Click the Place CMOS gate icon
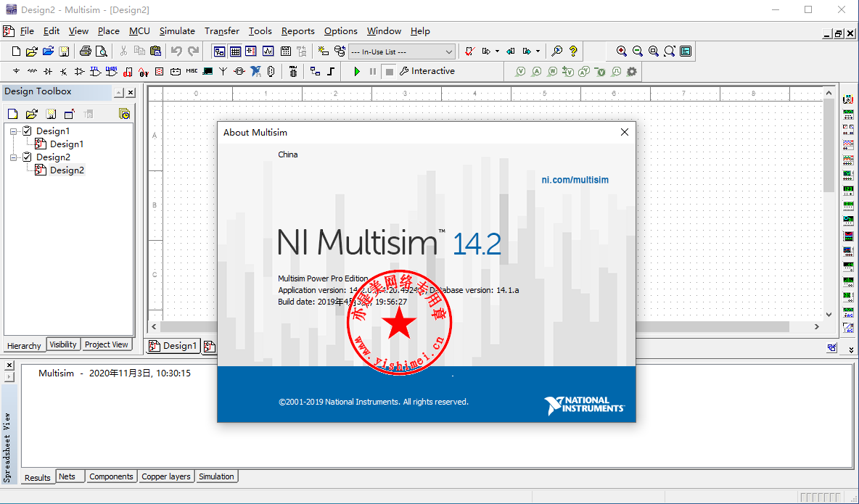Viewport: 859px width, 504px height. click(x=112, y=71)
